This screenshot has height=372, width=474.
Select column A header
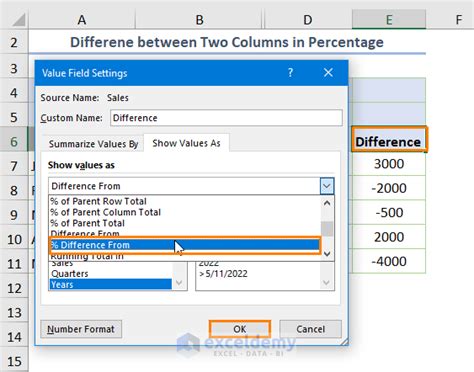click(x=82, y=19)
